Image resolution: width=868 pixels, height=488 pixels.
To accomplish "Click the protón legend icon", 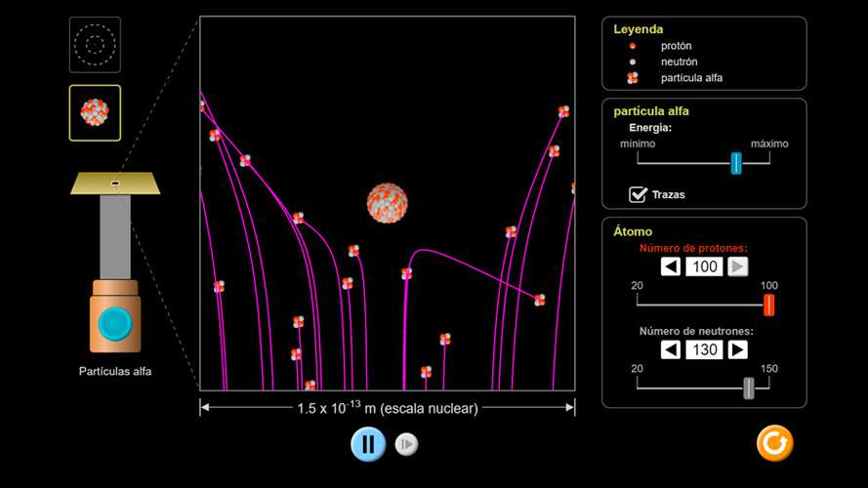I will [x=632, y=46].
